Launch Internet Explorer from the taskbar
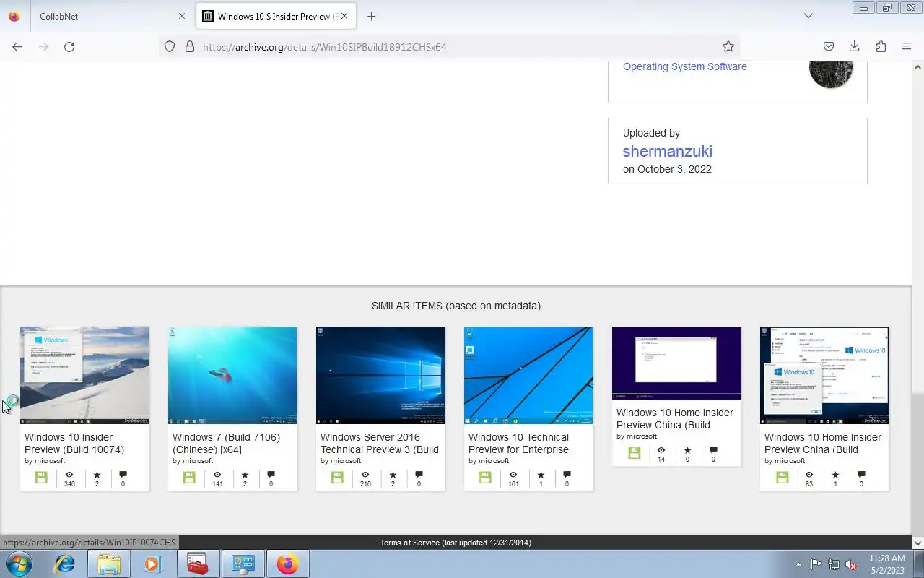The width and height of the screenshot is (924, 578). [65, 564]
